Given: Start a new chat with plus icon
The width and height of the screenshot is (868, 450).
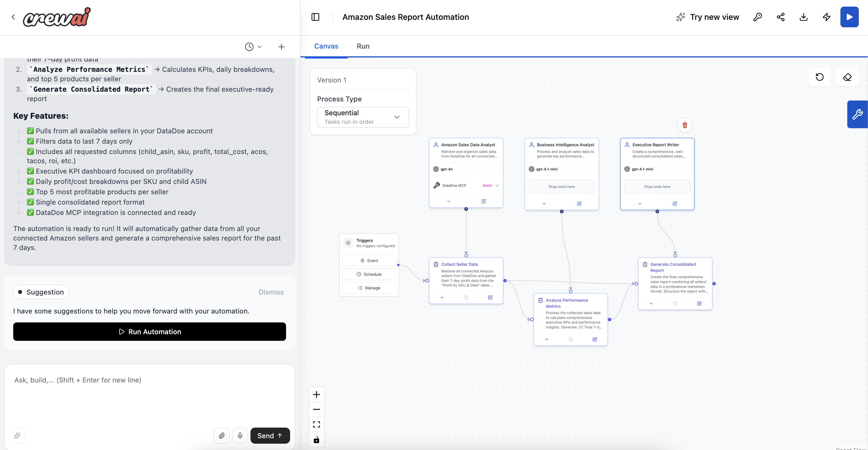Looking at the screenshot, I should point(281,47).
